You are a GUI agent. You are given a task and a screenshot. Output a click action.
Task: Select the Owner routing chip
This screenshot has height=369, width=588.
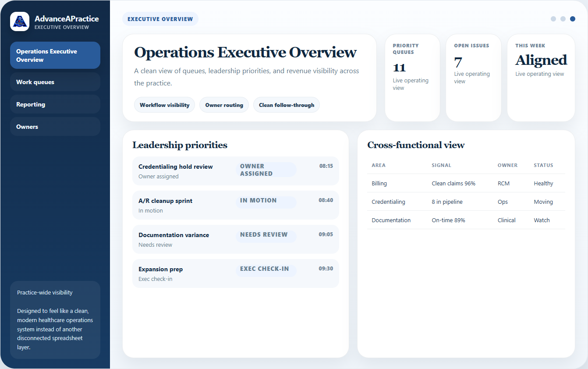click(224, 105)
